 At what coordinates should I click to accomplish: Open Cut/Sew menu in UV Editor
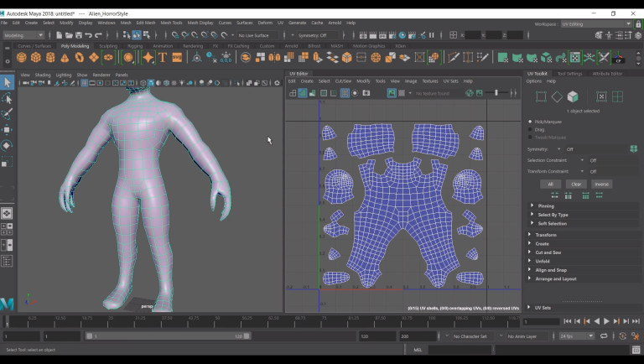tap(343, 81)
